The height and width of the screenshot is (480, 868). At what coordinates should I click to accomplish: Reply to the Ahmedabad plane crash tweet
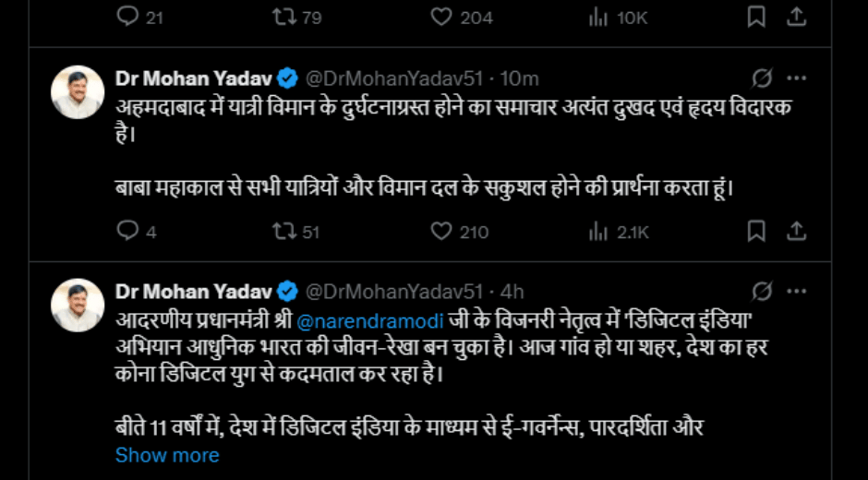(127, 231)
